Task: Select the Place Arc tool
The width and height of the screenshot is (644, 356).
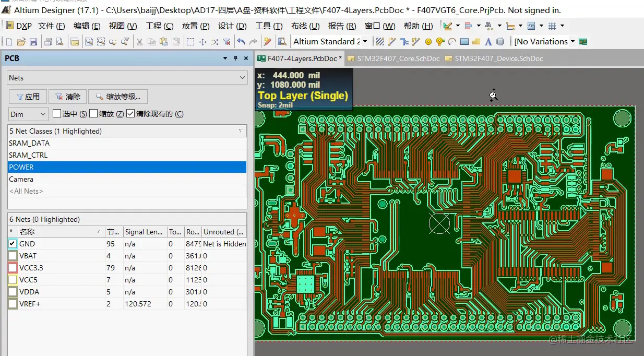Action: (452, 42)
